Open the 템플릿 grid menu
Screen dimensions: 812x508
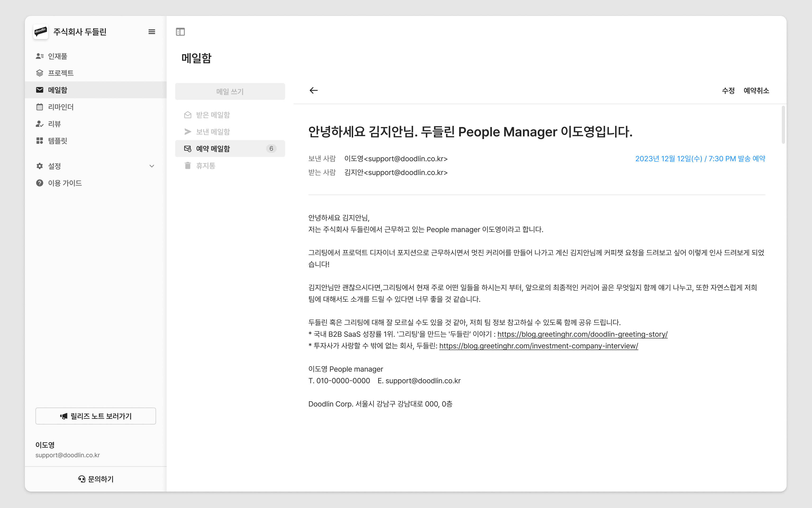pyautogui.click(x=57, y=141)
